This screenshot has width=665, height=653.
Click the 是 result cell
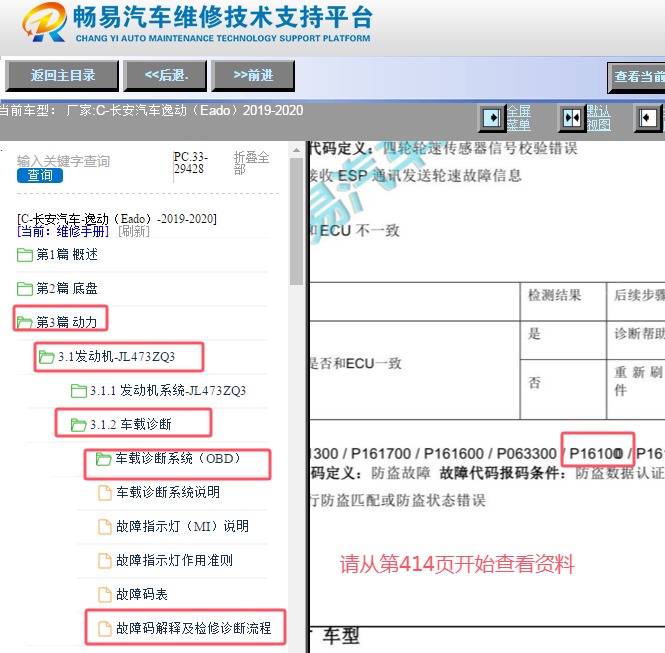coord(563,340)
